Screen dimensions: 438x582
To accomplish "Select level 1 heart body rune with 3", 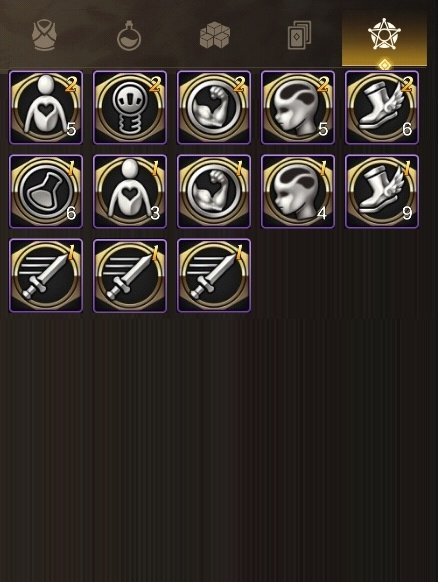I will [130, 192].
